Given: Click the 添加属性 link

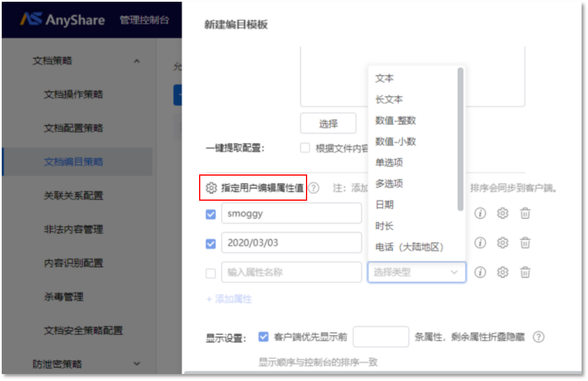Looking at the screenshot, I should pyautogui.click(x=229, y=299).
